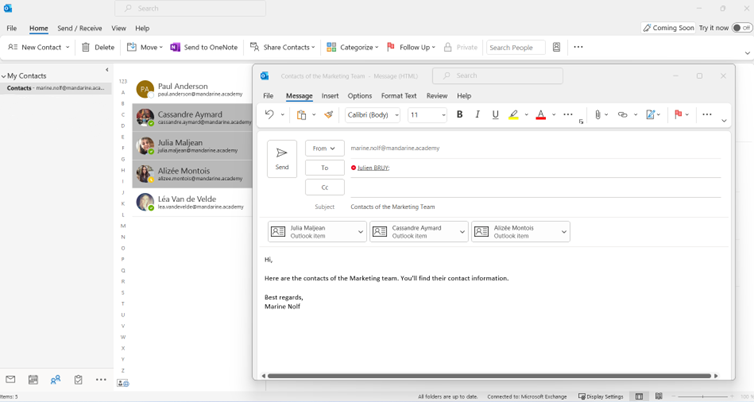754x402 pixels.
Task: Click search box in message window
Action: [497, 75]
